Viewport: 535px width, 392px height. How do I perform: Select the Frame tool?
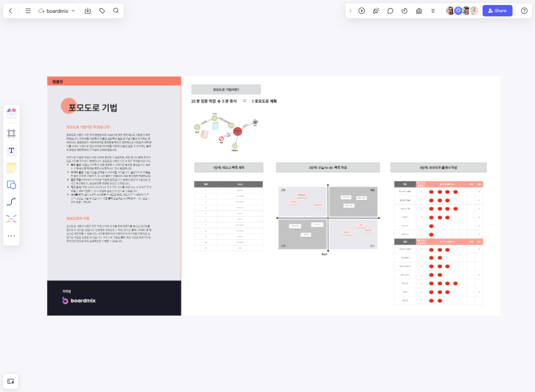pyautogui.click(x=11, y=133)
